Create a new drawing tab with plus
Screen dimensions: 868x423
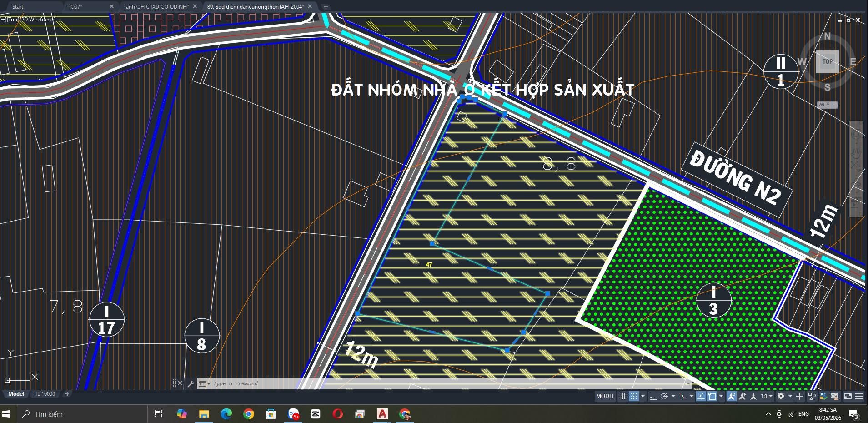326,6
